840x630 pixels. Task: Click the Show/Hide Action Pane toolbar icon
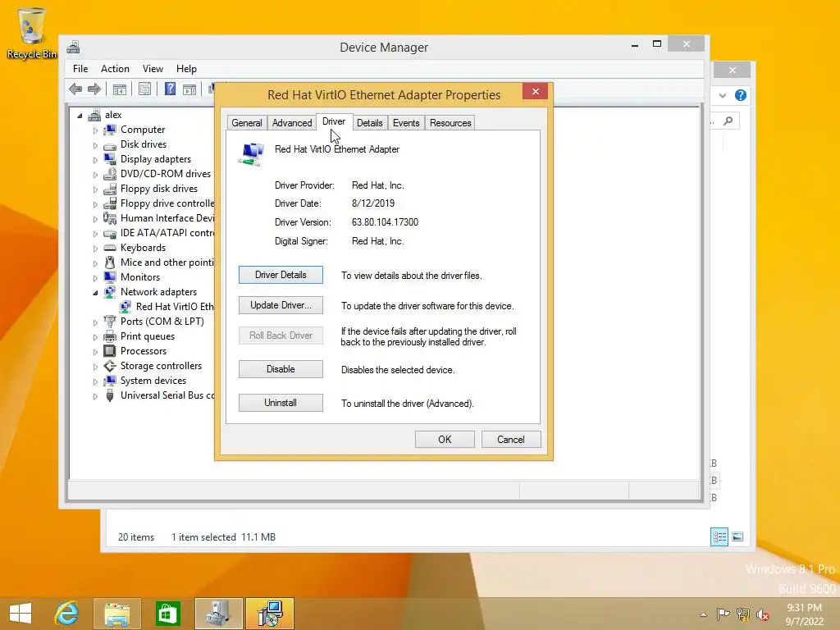click(x=189, y=89)
